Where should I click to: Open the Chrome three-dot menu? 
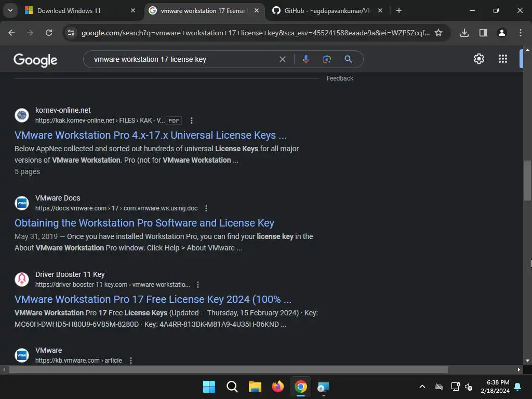click(x=521, y=33)
